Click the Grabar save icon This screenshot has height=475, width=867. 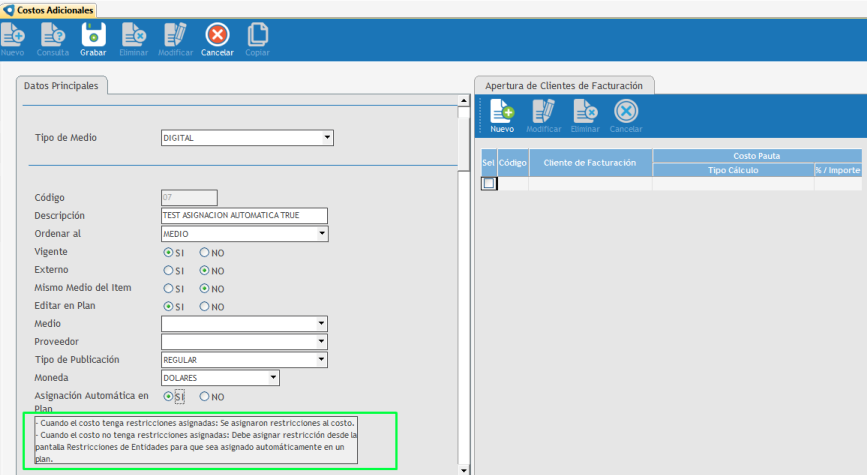(x=93, y=36)
